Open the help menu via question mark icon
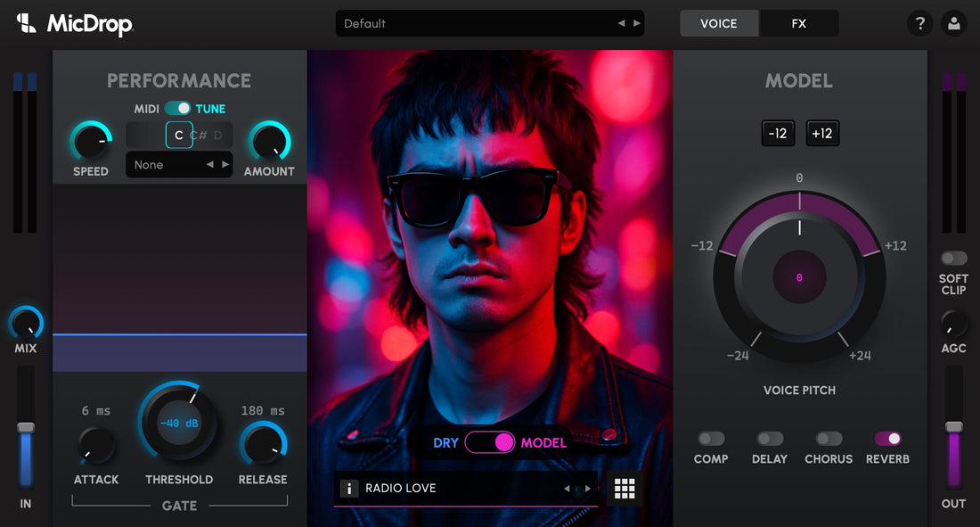 (920, 23)
